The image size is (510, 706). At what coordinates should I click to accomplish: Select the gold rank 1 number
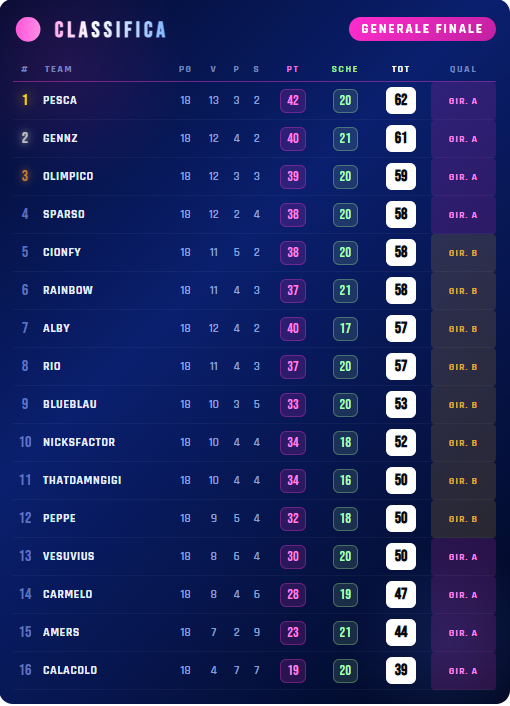click(x=25, y=100)
